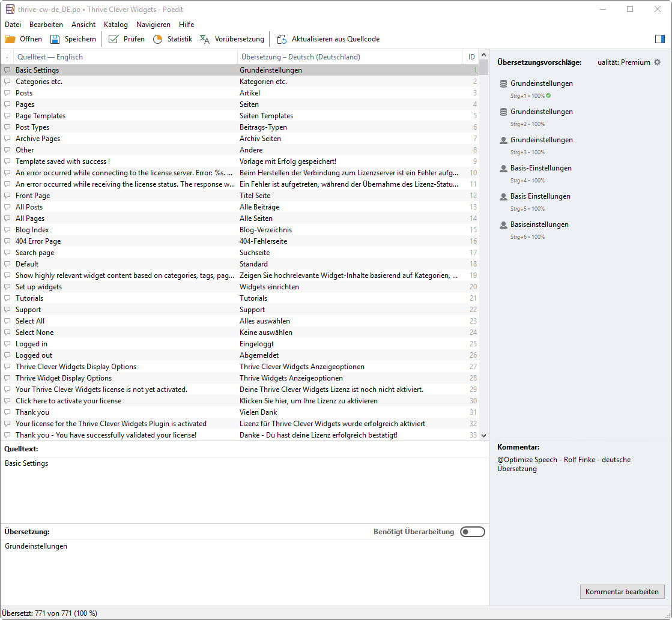This screenshot has height=620, width=672.
Task: Click comment bubble icon beside Posts
Action: click(7, 92)
